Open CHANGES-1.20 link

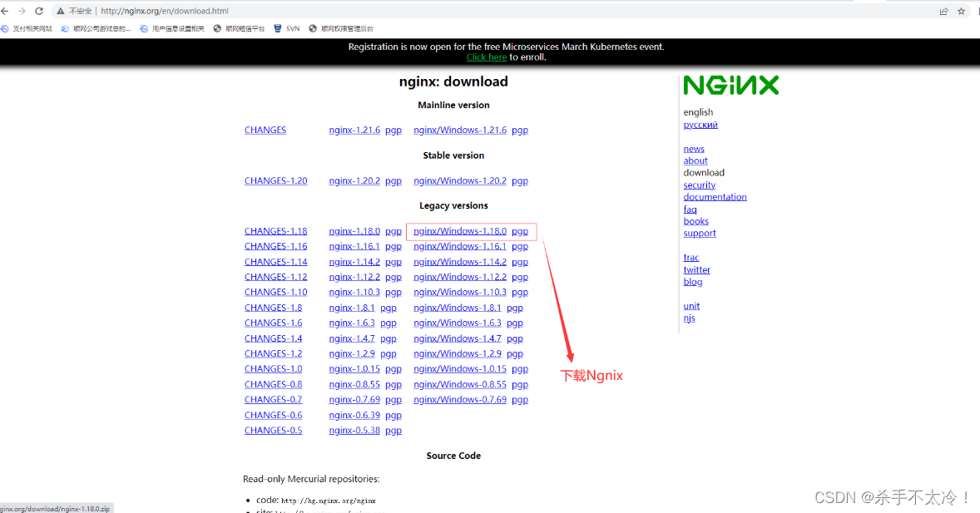click(275, 180)
